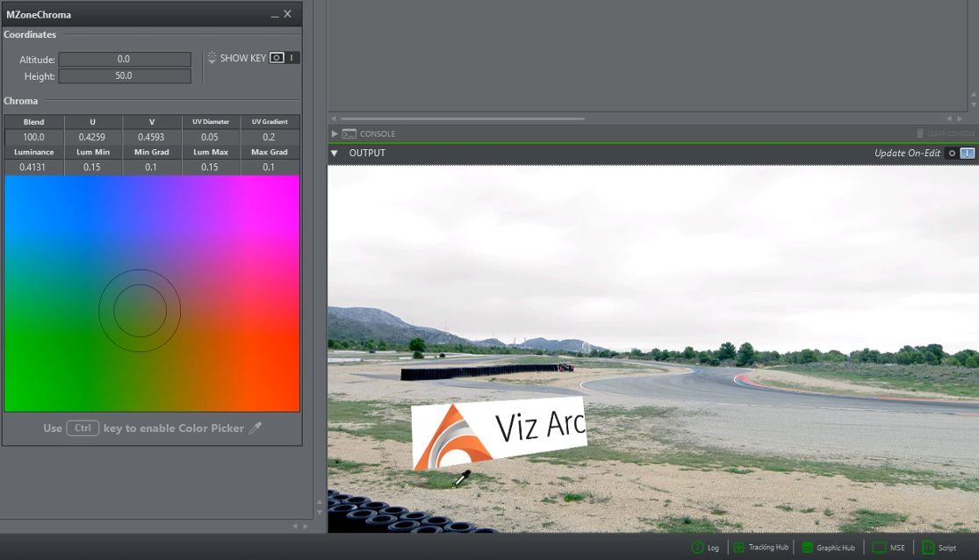Toggle the Update On-Edit switch
The width and height of the screenshot is (979, 560).
pos(960,154)
